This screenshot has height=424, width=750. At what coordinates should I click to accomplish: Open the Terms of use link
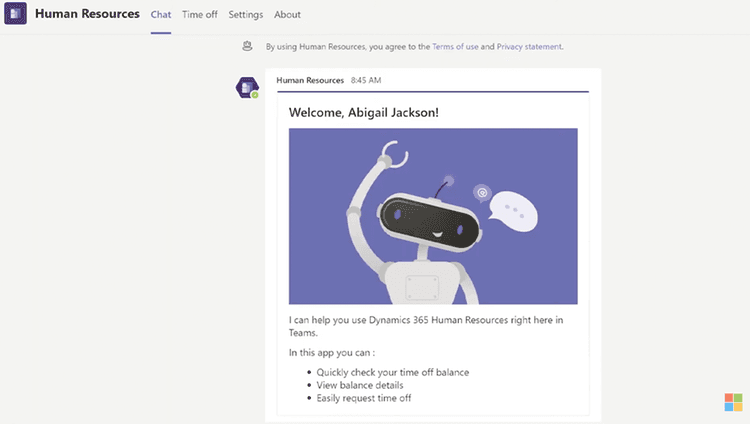tap(456, 46)
